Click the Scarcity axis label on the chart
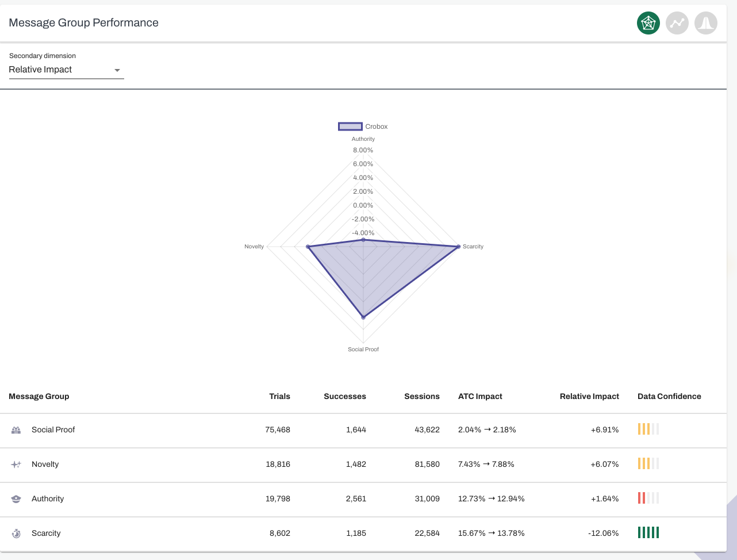Image resolution: width=737 pixels, height=560 pixels. 473,246
